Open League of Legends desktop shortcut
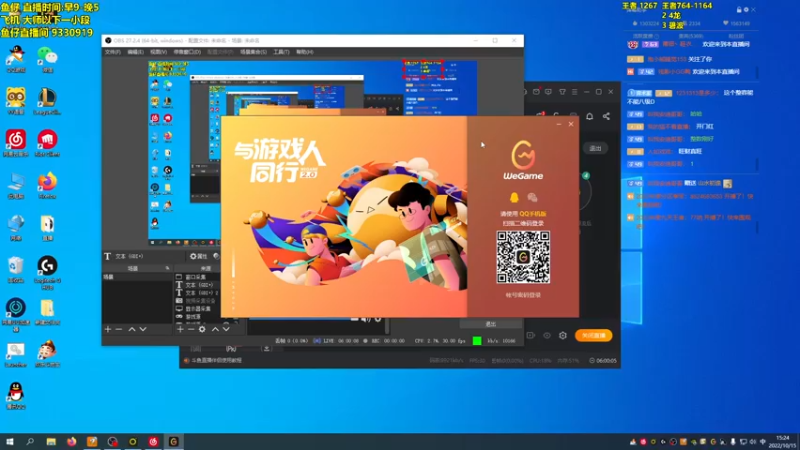 click(x=47, y=101)
